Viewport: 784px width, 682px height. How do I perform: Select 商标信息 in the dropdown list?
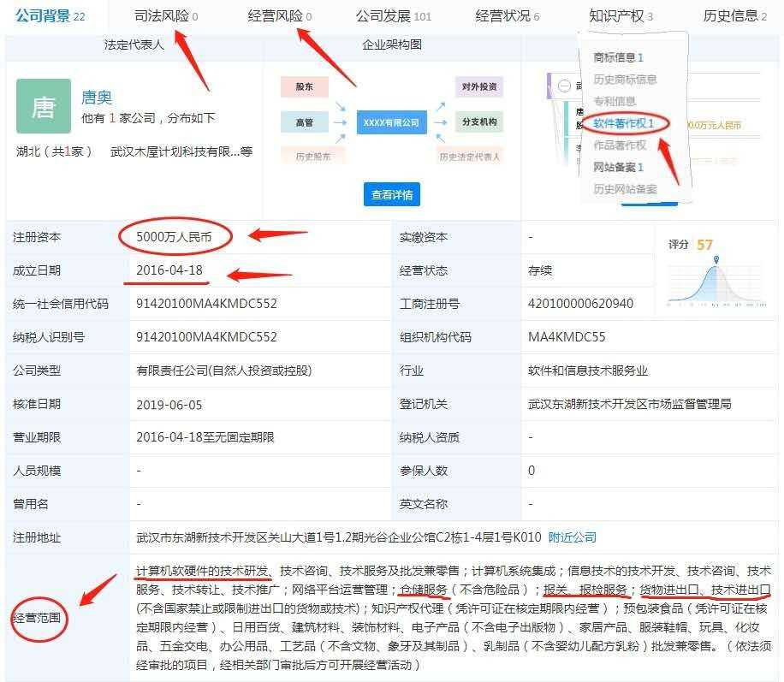point(618,57)
